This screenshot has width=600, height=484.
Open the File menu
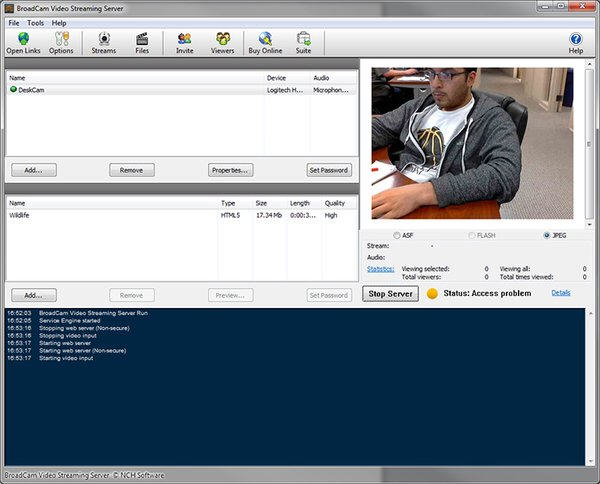[14, 22]
